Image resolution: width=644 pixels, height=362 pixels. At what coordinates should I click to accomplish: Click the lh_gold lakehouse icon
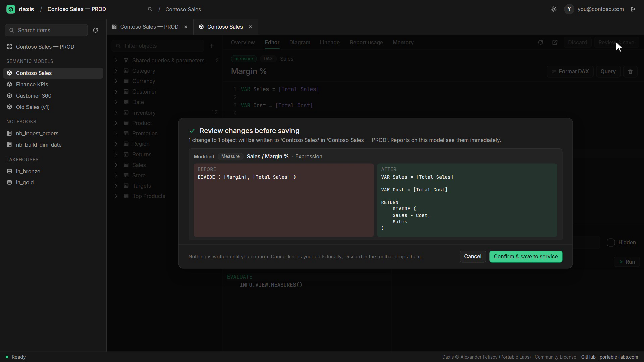pos(9,182)
